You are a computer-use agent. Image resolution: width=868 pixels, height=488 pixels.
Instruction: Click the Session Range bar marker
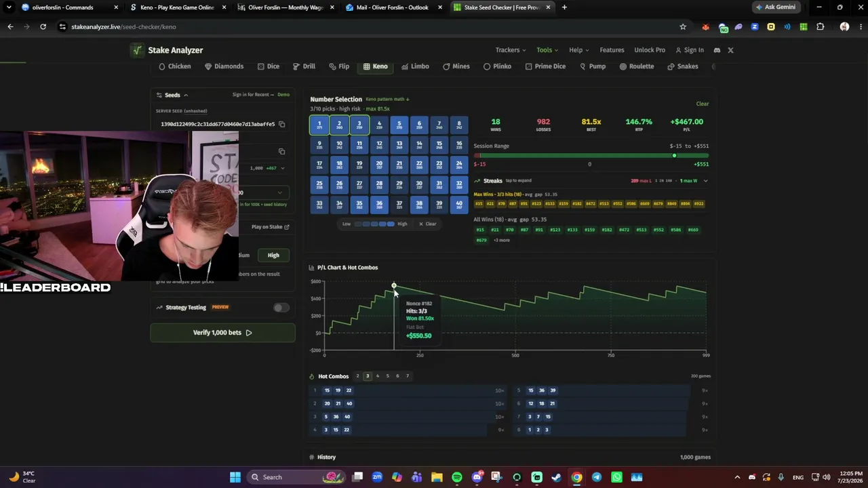(x=674, y=156)
